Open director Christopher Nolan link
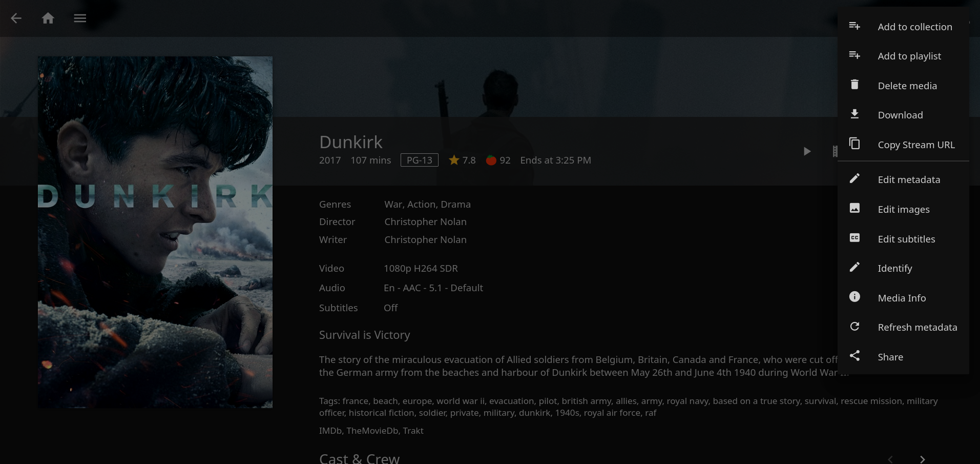The image size is (980, 464). 425,221
